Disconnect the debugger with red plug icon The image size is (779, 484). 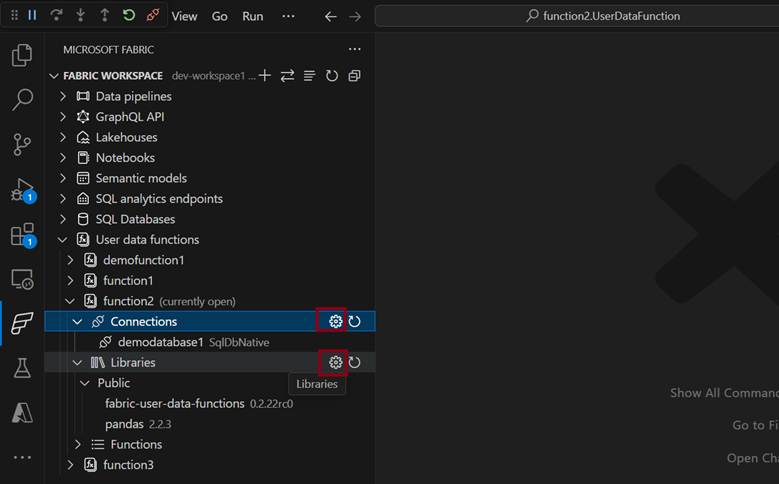pos(153,15)
